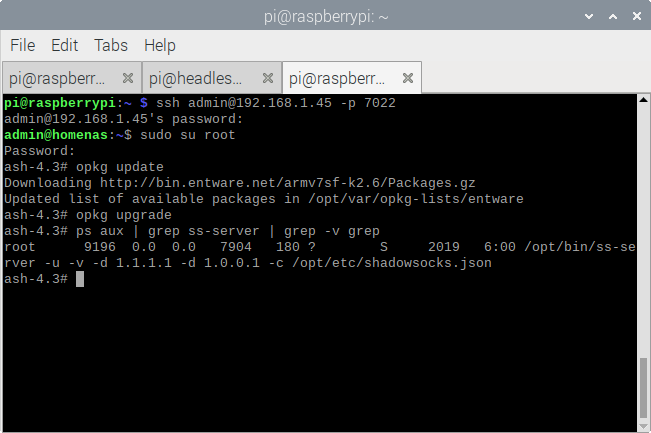The height and width of the screenshot is (433, 651).
Task: Click the vertical scrollbar thumb
Action: tap(644, 388)
